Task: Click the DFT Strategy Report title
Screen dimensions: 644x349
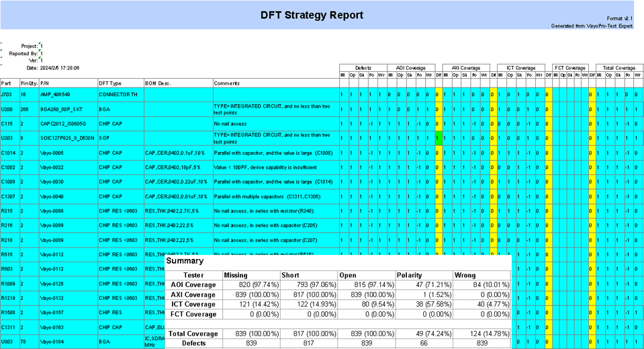Action: coord(312,15)
